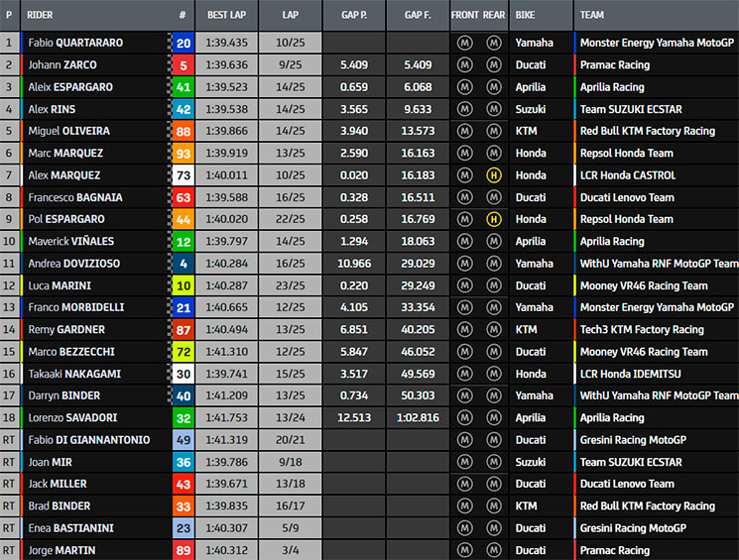Click Quartararo's front tyre M icon
The height and width of the screenshot is (560, 739).
(x=464, y=43)
